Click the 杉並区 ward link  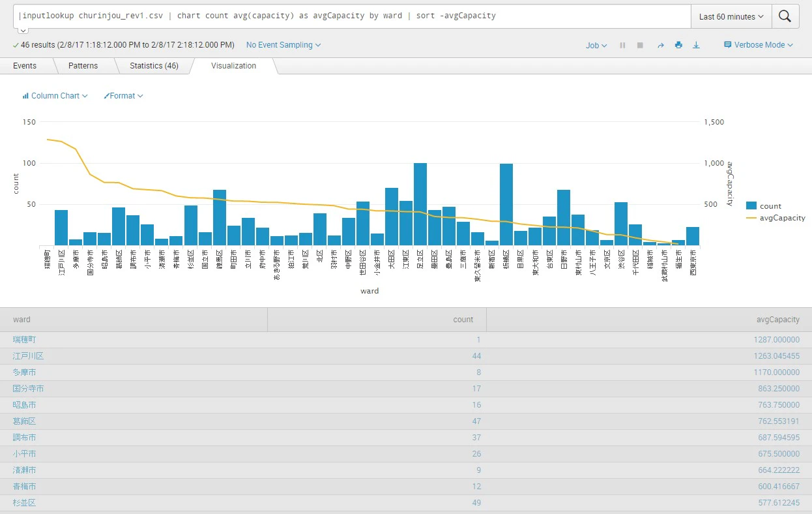point(25,503)
